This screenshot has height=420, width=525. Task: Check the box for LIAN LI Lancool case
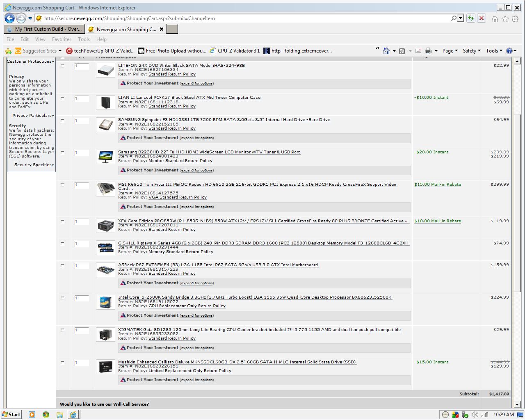pos(62,98)
